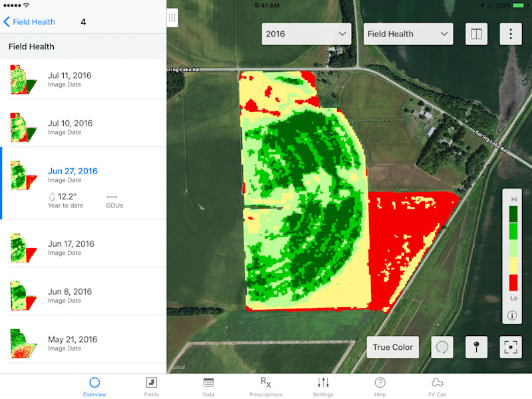532x399 pixels.
Task: Collapse sidebar using the drag handle
Action: (172, 18)
